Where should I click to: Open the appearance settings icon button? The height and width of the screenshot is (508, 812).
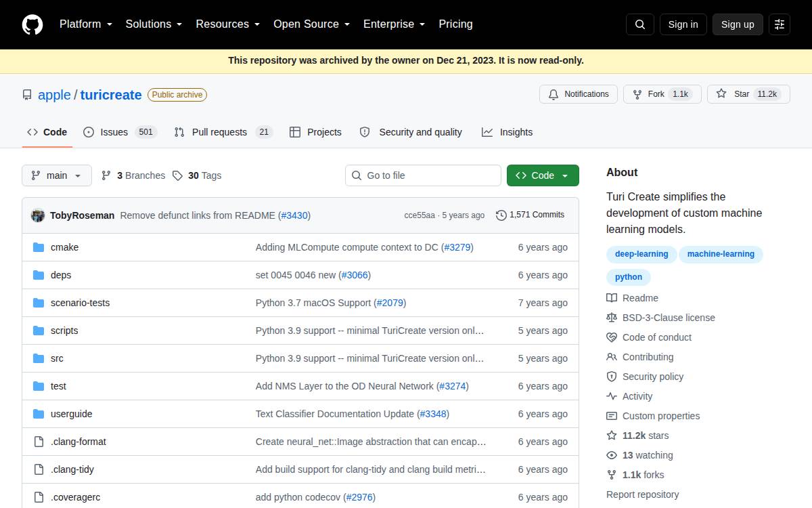click(x=780, y=24)
